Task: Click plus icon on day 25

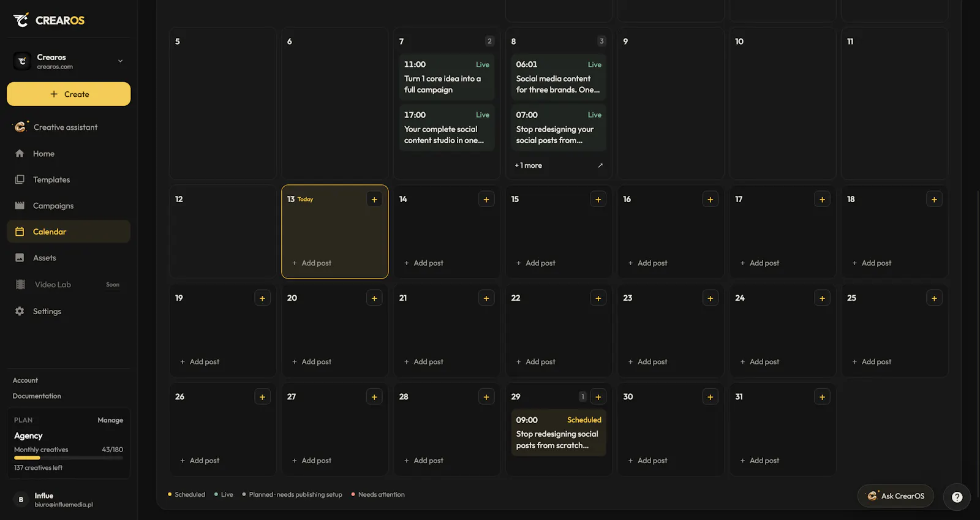Action: 934,298
